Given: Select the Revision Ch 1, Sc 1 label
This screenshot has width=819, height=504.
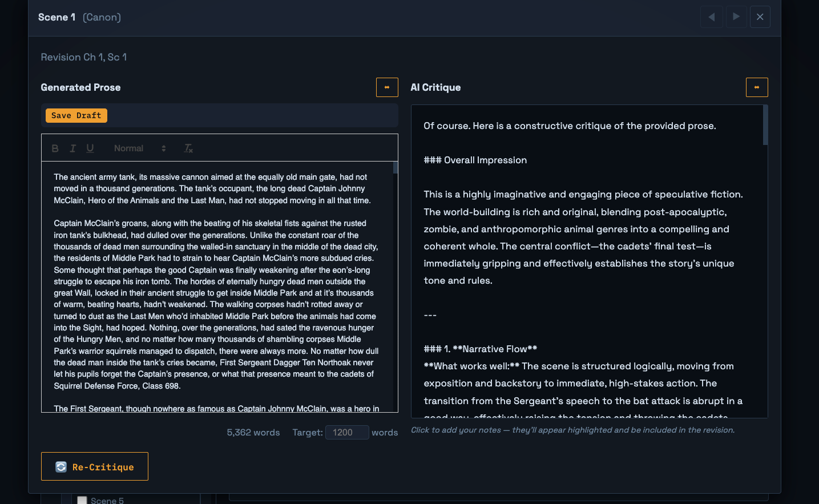Looking at the screenshot, I should 83,57.
